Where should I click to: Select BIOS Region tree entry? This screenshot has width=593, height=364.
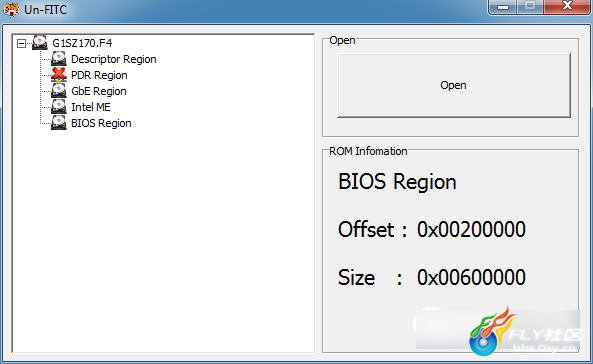[x=101, y=123]
